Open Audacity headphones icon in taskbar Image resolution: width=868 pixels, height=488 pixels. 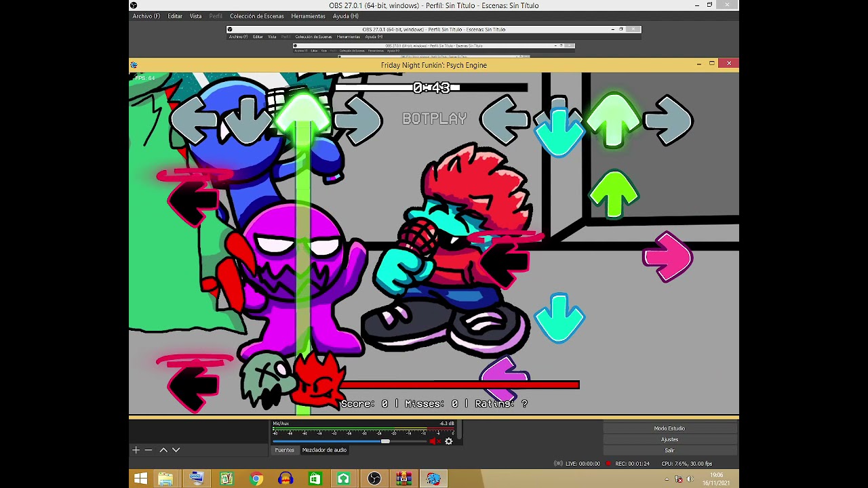tap(285, 479)
